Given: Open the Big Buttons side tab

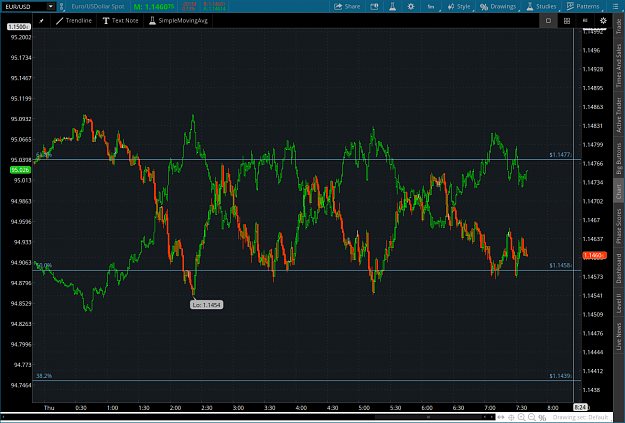Looking at the screenshot, I should click(619, 159).
